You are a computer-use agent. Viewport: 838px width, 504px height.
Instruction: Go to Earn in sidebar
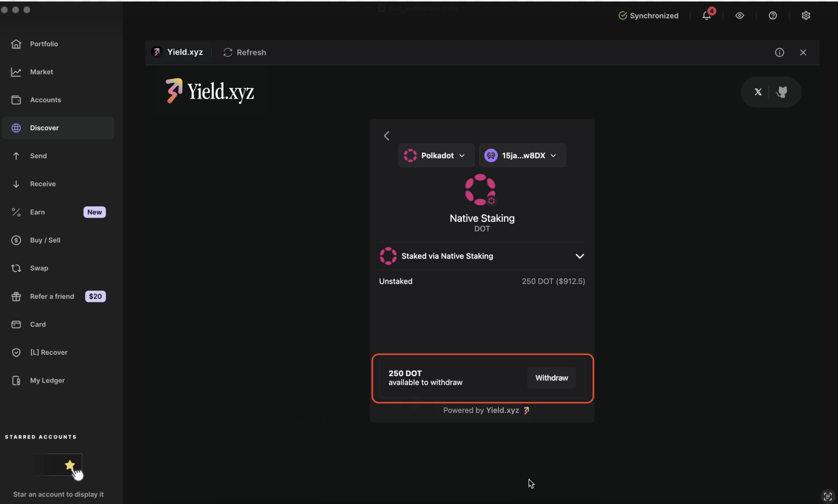tap(37, 212)
